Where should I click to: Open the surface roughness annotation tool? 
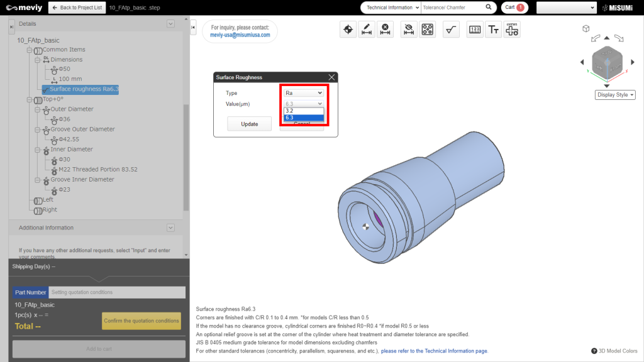tap(451, 29)
